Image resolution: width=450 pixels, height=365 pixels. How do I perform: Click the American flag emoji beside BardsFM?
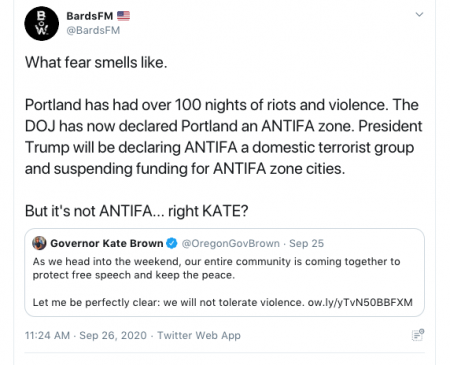(x=123, y=16)
